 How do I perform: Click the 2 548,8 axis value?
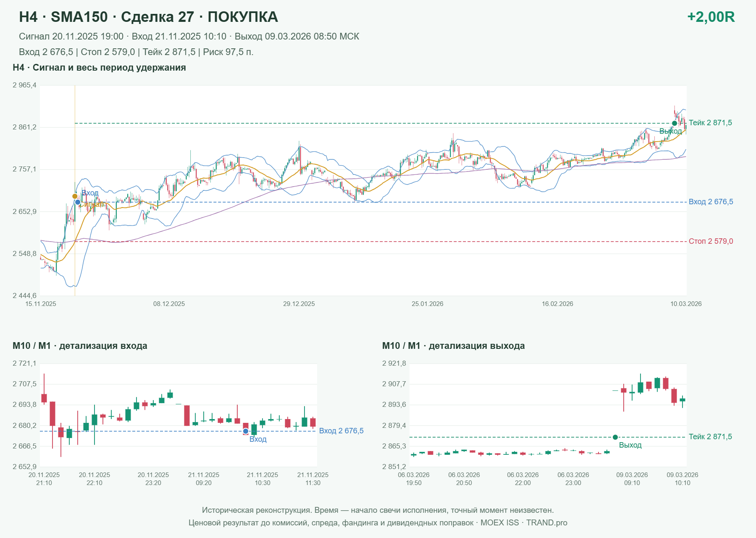pyautogui.click(x=25, y=254)
